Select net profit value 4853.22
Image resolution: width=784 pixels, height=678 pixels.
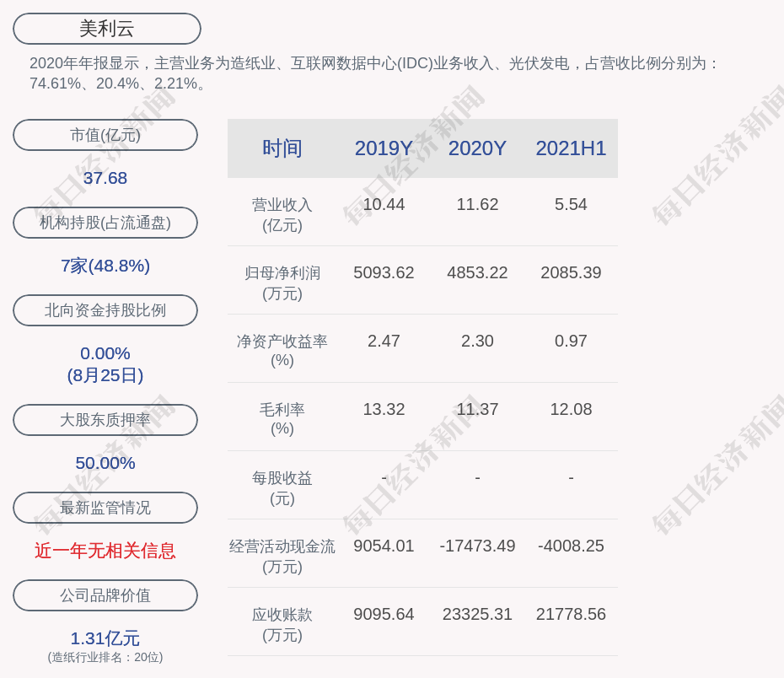[x=477, y=272]
